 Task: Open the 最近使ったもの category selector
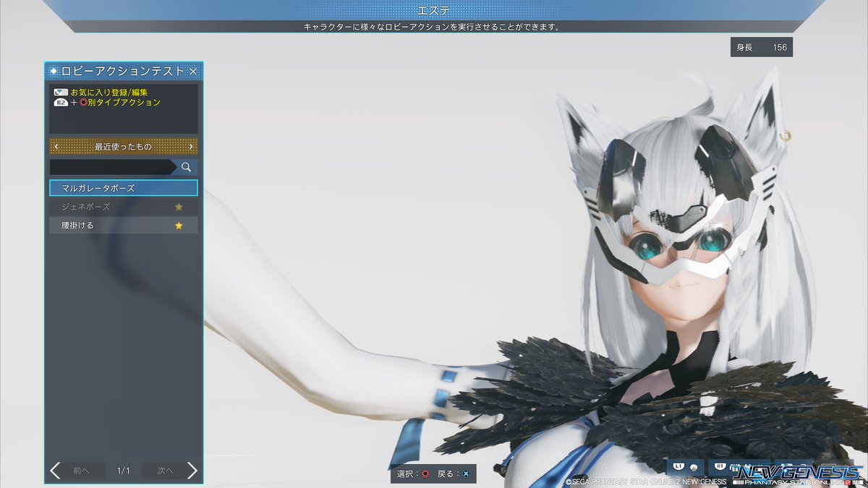pos(124,147)
